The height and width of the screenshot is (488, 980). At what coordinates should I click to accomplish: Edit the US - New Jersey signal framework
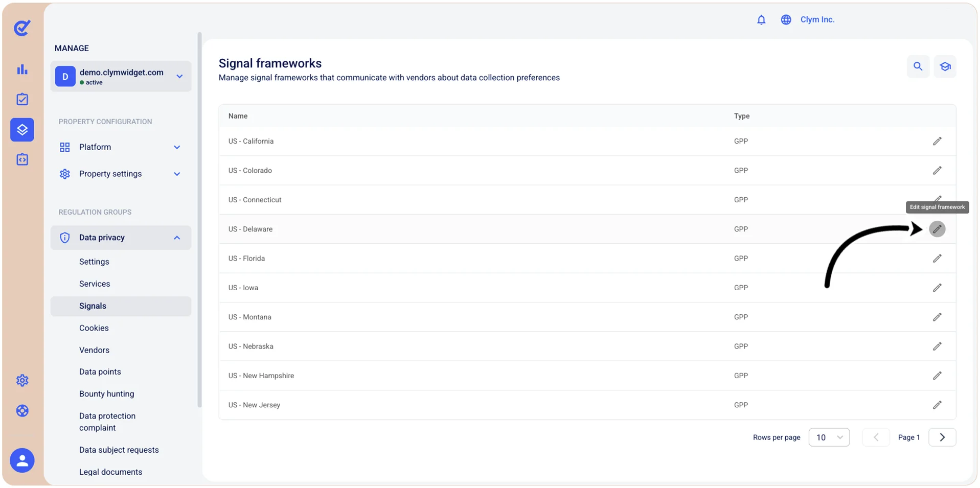(937, 405)
